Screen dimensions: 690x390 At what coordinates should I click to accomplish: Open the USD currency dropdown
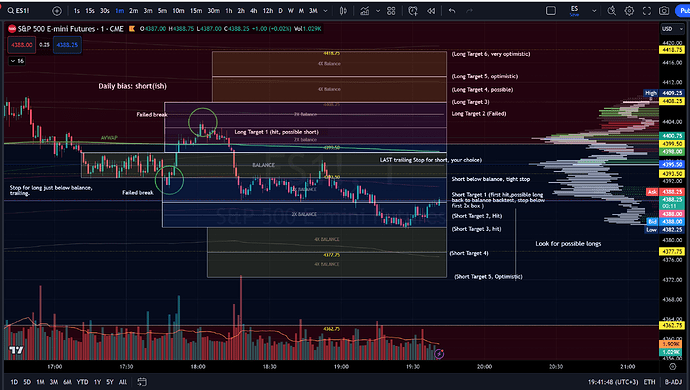tap(673, 29)
